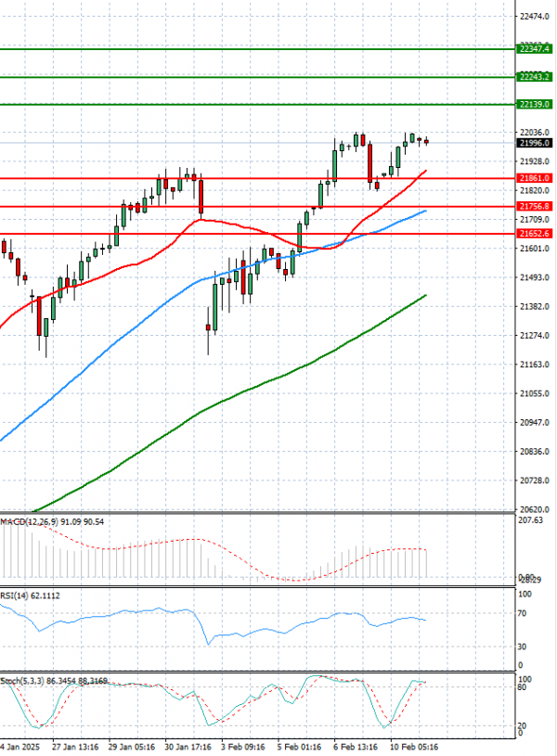Select the 22347.4 green horizontal line

coord(257,49)
